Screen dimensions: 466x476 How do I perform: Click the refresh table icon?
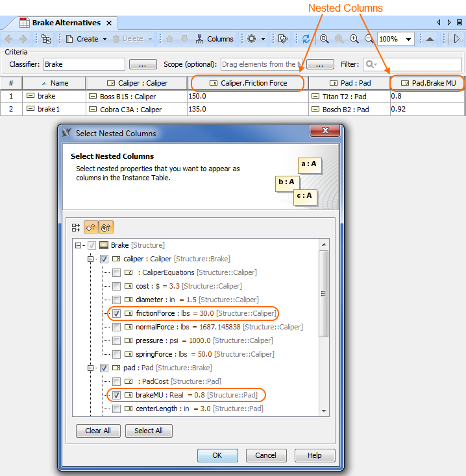pyautogui.click(x=306, y=39)
